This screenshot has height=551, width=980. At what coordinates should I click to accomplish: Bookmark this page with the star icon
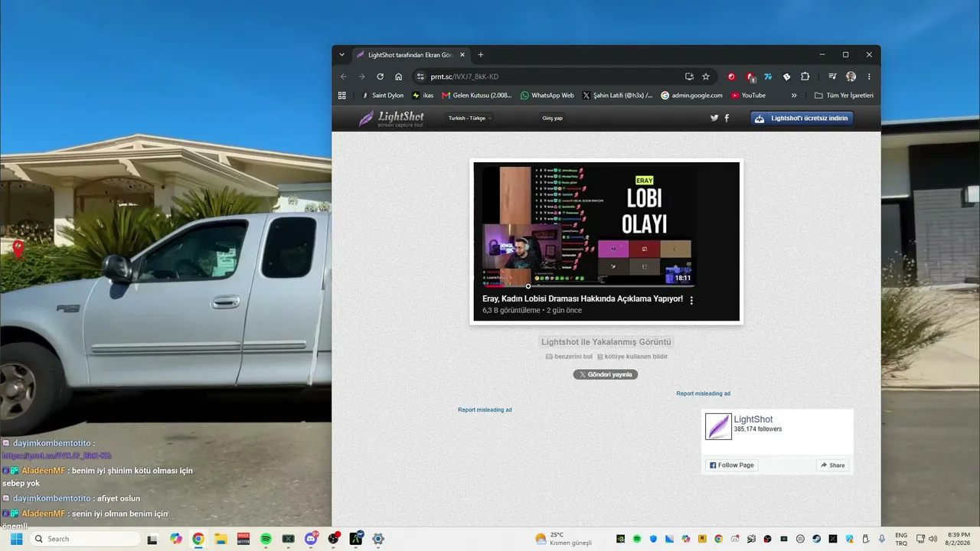tap(706, 77)
